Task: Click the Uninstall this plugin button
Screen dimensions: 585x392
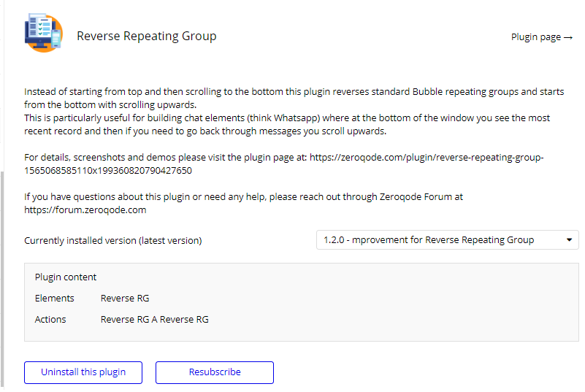Action: [83, 372]
